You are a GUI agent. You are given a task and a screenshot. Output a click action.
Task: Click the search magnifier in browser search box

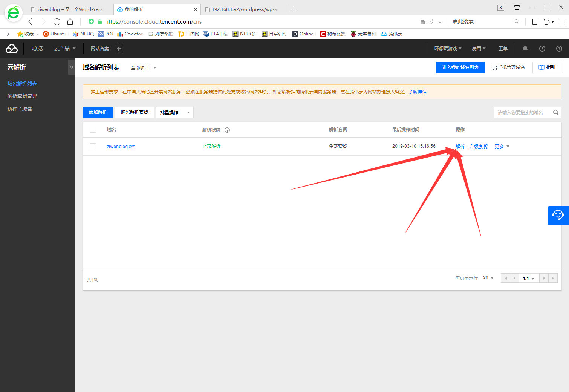(517, 21)
